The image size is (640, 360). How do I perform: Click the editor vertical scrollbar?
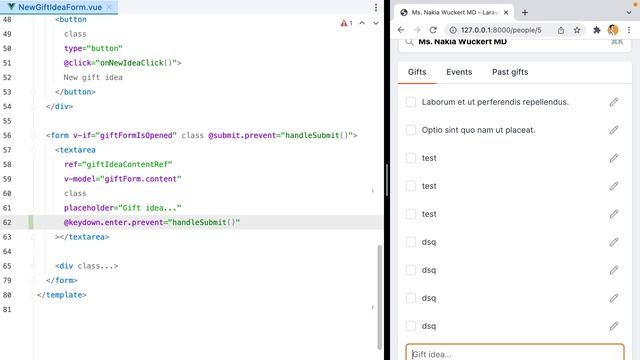[x=380, y=297]
